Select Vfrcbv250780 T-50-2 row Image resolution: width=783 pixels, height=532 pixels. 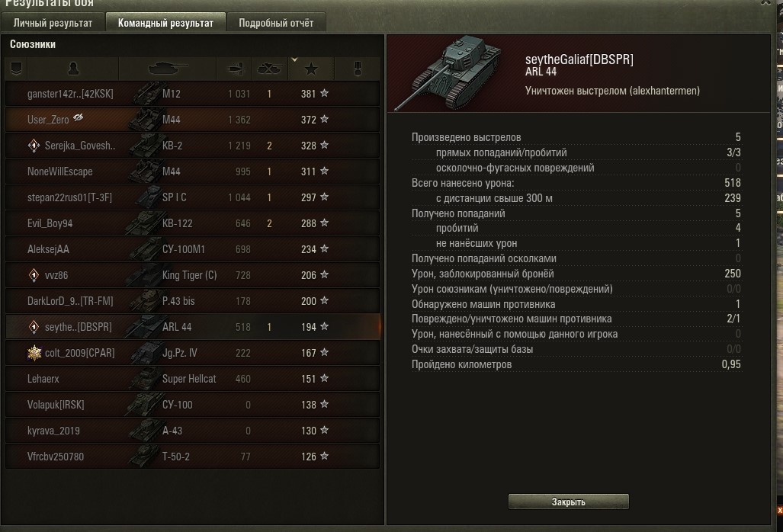pyautogui.click(x=192, y=457)
